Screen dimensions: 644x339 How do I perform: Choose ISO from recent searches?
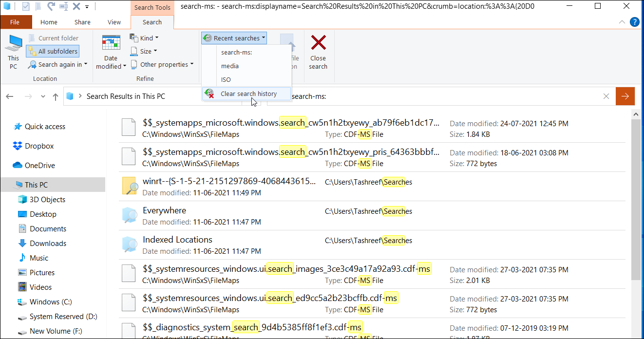246,79
